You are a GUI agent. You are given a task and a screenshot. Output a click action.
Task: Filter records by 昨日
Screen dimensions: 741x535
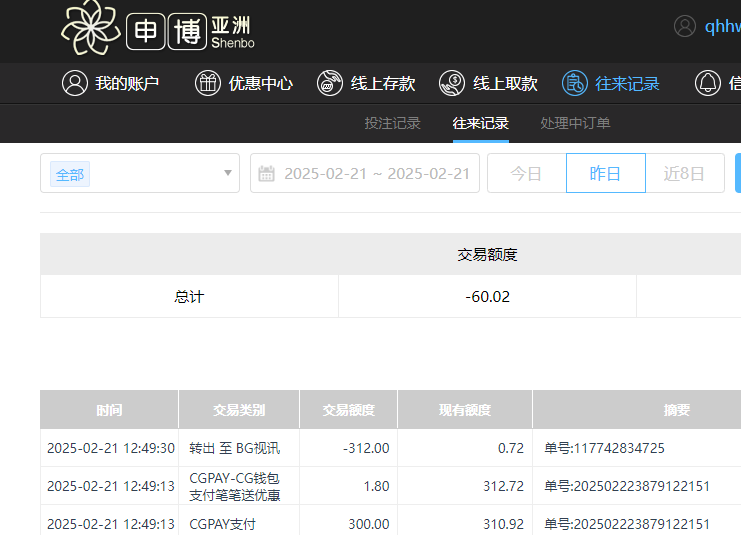tap(605, 174)
